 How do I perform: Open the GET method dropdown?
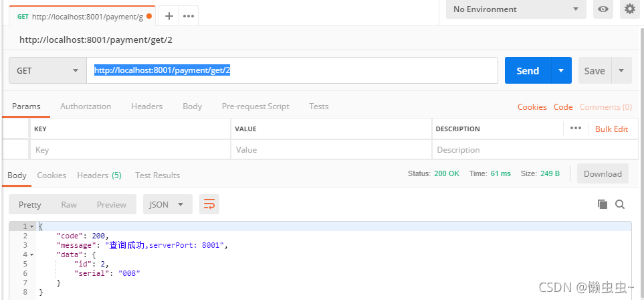47,70
